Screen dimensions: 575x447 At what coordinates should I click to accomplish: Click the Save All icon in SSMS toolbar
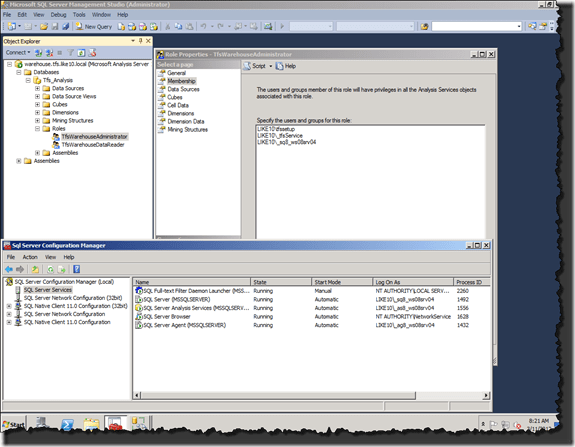[x=66, y=26]
